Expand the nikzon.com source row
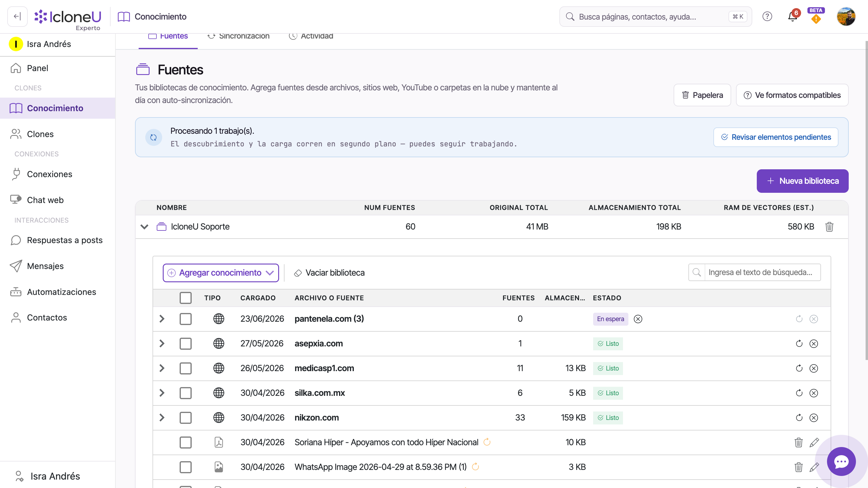868x488 pixels. [x=162, y=418]
